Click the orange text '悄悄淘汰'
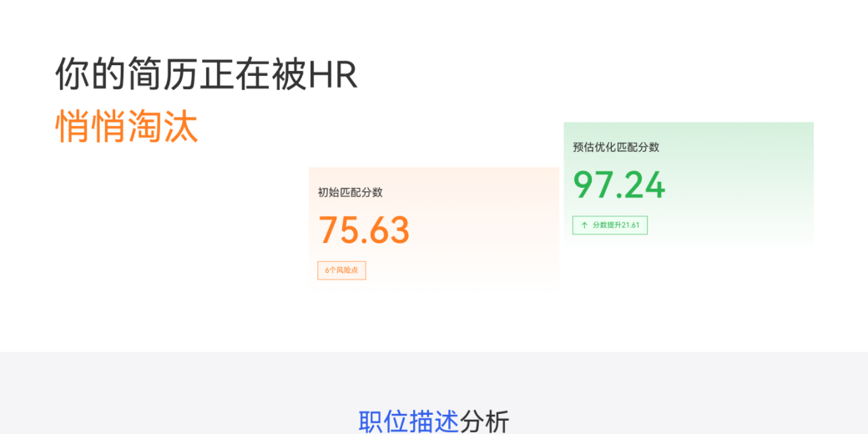Image resolution: width=868 pixels, height=434 pixels. pyautogui.click(x=127, y=127)
